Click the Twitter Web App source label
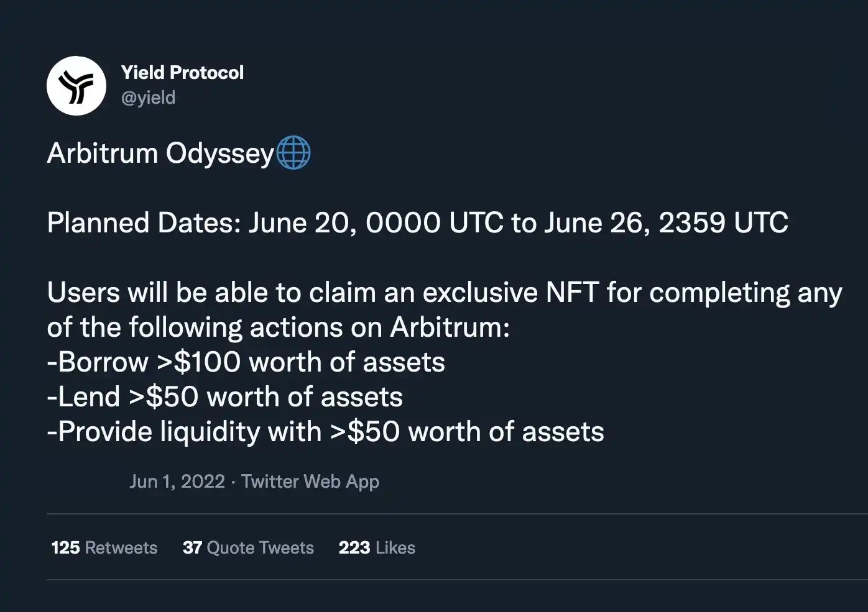 pyautogui.click(x=310, y=482)
